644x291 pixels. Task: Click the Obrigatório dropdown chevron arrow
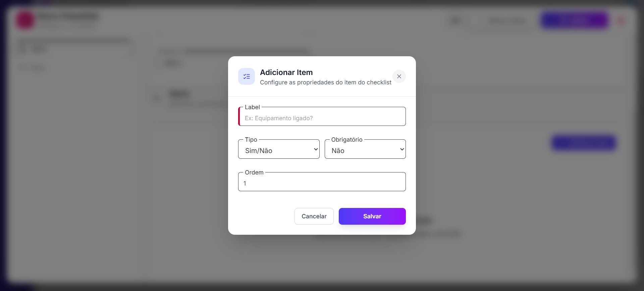point(402,149)
